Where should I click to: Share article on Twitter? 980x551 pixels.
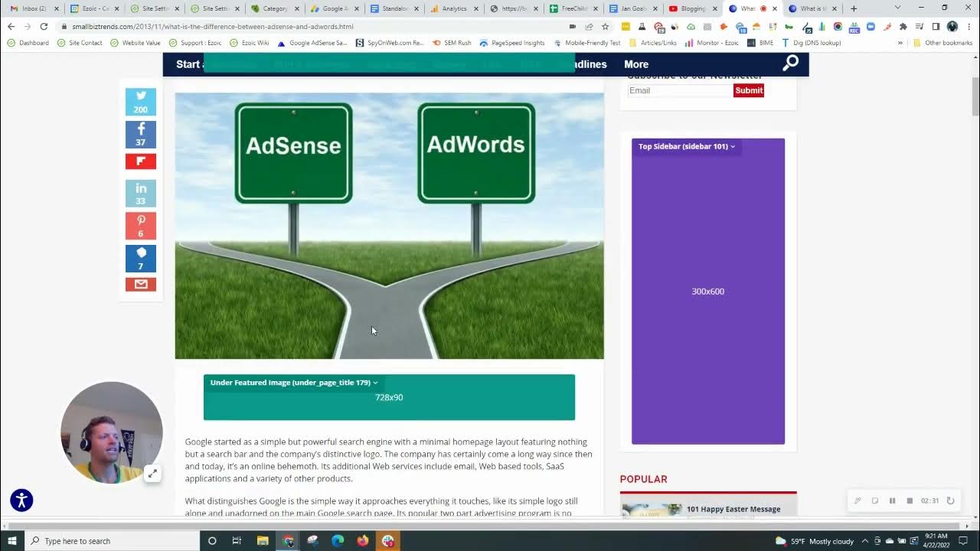click(141, 102)
